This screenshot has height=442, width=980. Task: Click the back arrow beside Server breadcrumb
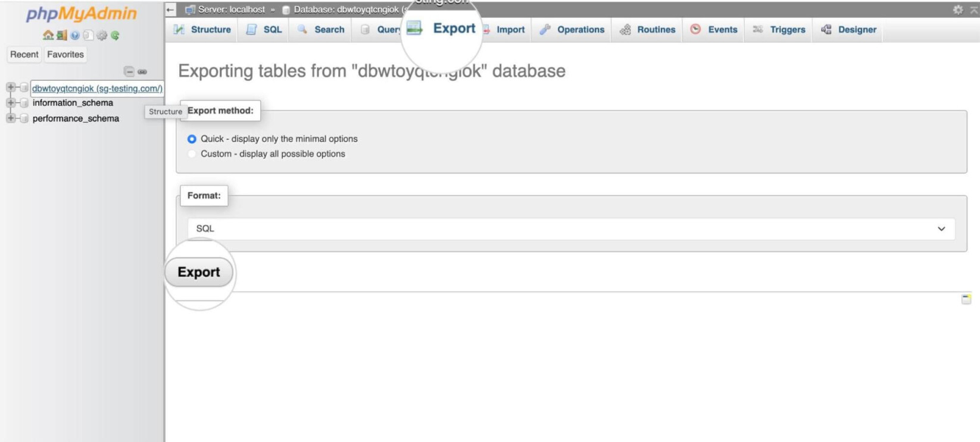coord(171,10)
